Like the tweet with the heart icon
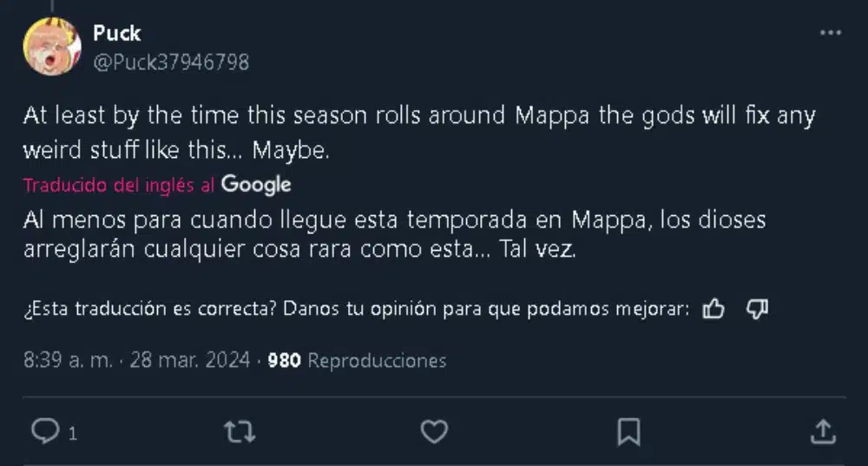The width and height of the screenshot is (868, 466). click(x=433, y=431)
